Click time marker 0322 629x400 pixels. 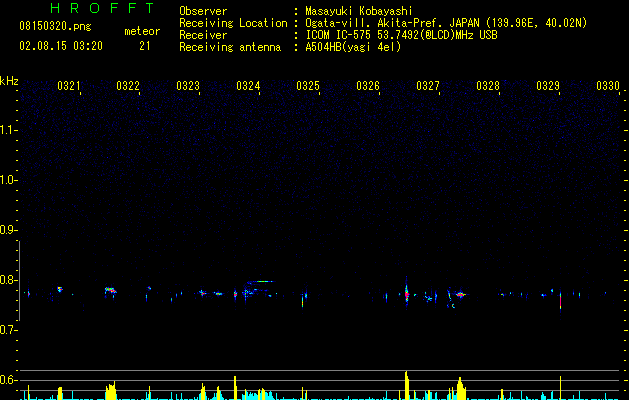(128, 86)
